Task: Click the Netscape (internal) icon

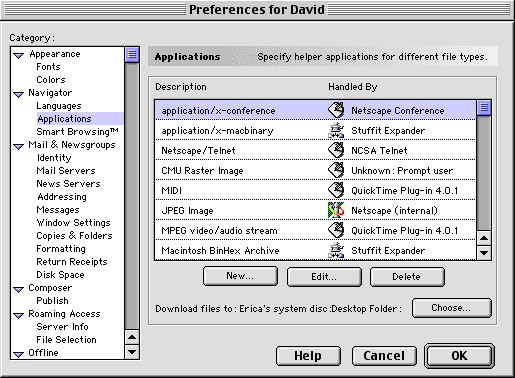Action: (x=336, y=210)
